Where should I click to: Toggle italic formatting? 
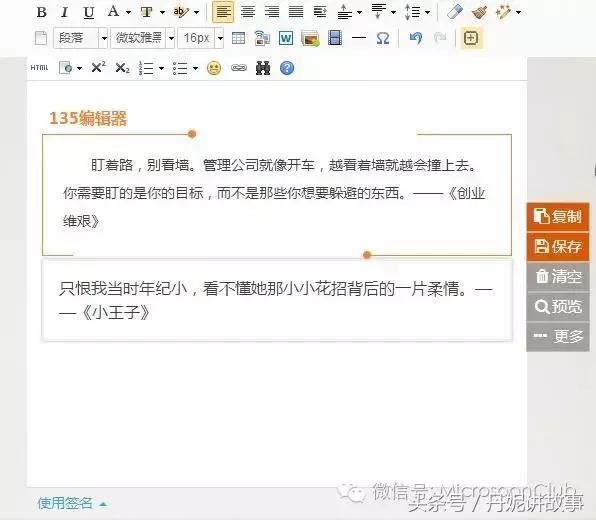pos(65,12)
